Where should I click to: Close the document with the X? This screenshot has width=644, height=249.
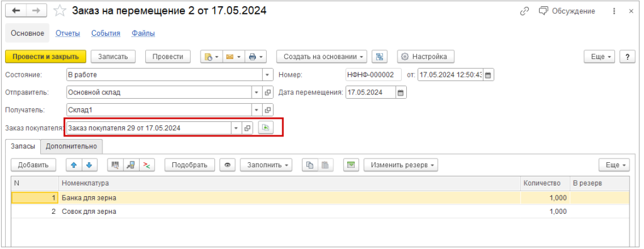coord(631,11)
